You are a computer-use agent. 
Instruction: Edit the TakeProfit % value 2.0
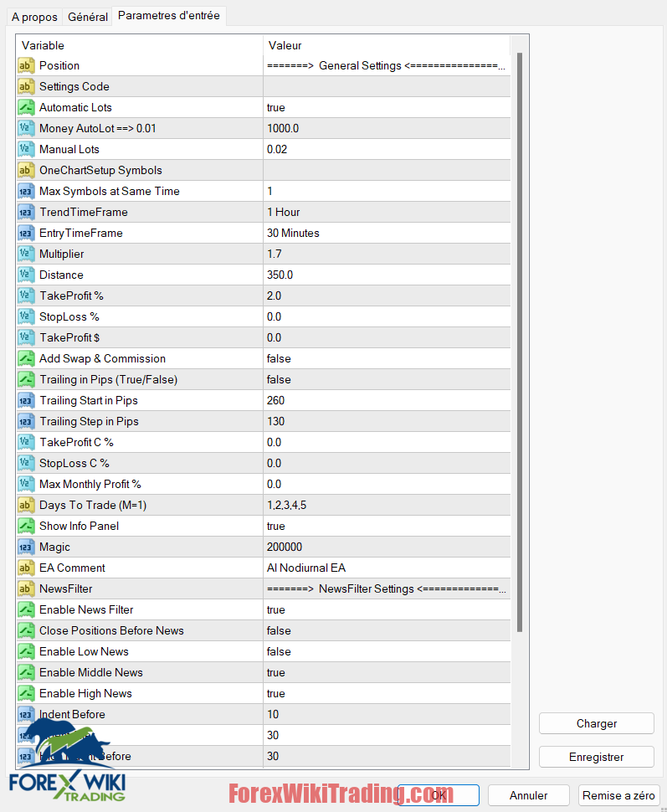coord(387,296)
